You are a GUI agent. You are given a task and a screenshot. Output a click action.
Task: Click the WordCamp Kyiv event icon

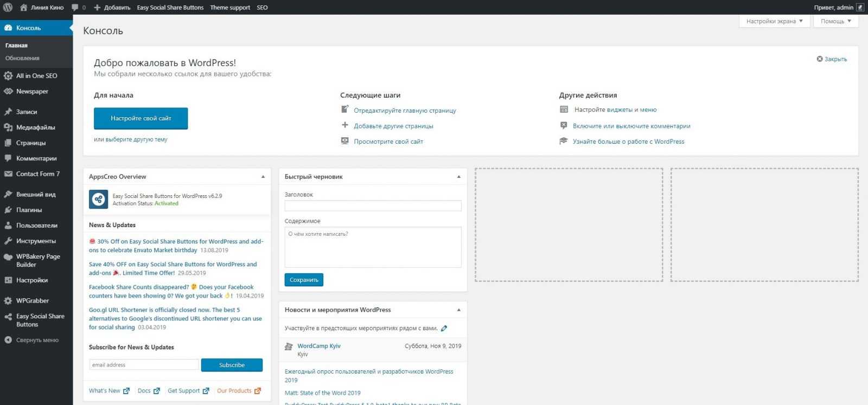click(289, 347)
